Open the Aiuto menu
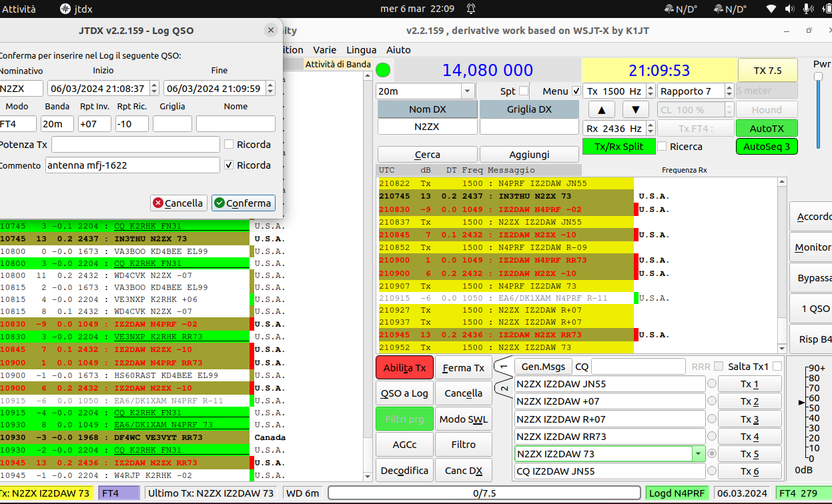Viewport: 832px width, 504px height. coord(398,50)
